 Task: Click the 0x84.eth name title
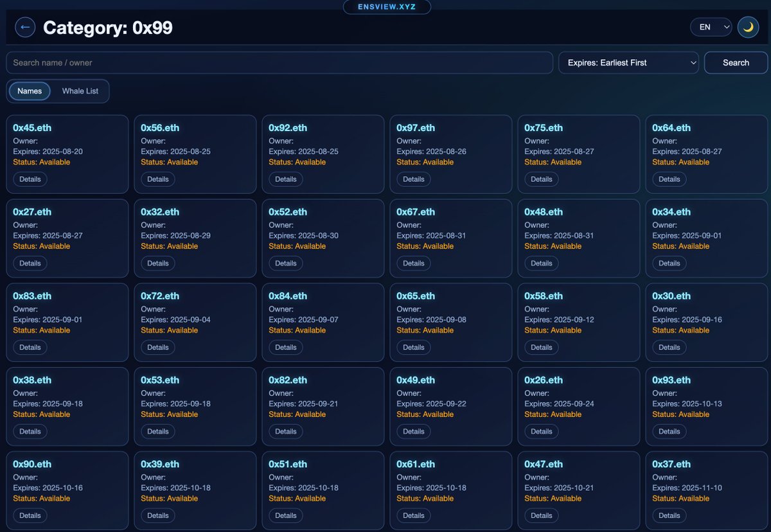pyautogui.click(x=288, y=296)
